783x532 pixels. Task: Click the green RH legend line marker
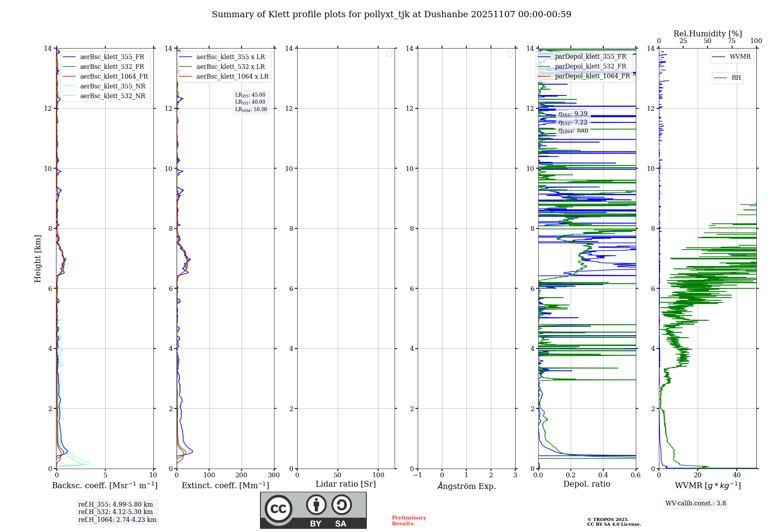point(720,78)
